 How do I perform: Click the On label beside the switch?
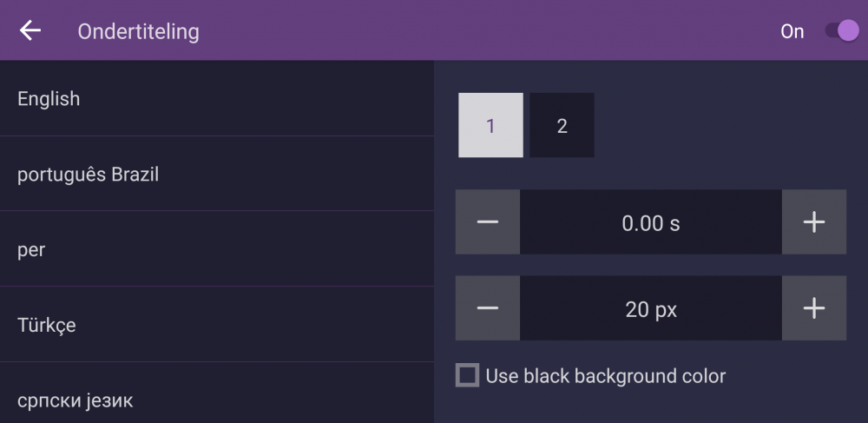792,32
